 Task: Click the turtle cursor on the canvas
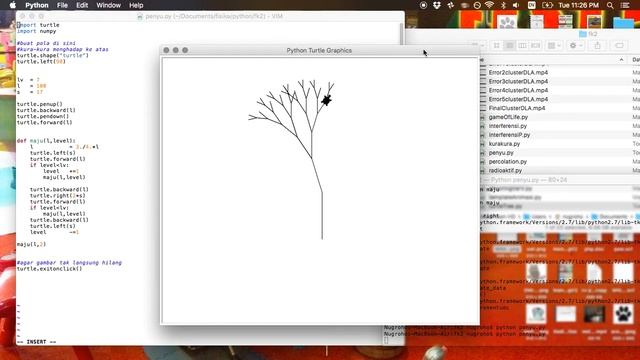pos(326,100)
